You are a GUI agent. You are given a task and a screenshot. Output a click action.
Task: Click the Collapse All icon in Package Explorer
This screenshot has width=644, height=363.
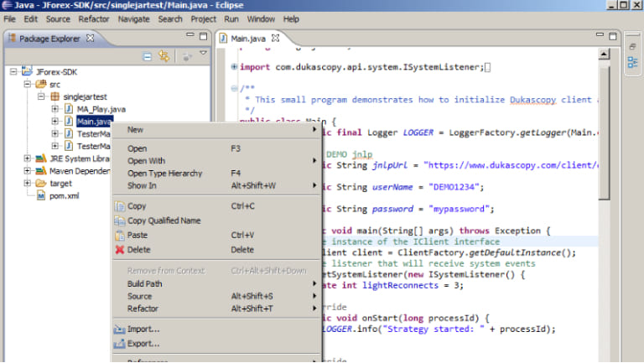coord(147,56)
